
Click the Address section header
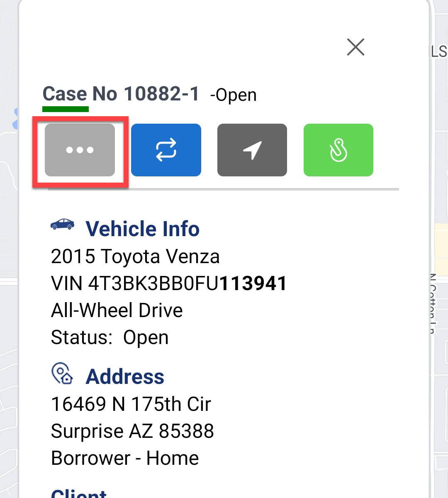coord(125,377)
